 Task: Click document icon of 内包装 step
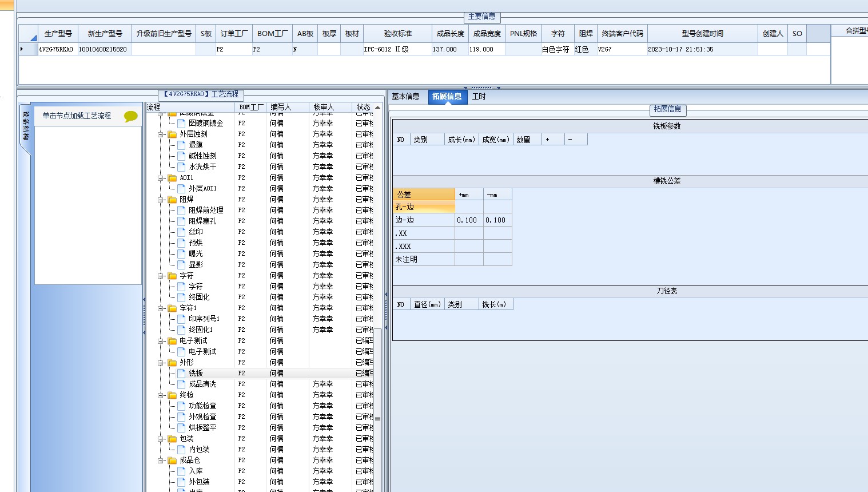pos(181,449)
